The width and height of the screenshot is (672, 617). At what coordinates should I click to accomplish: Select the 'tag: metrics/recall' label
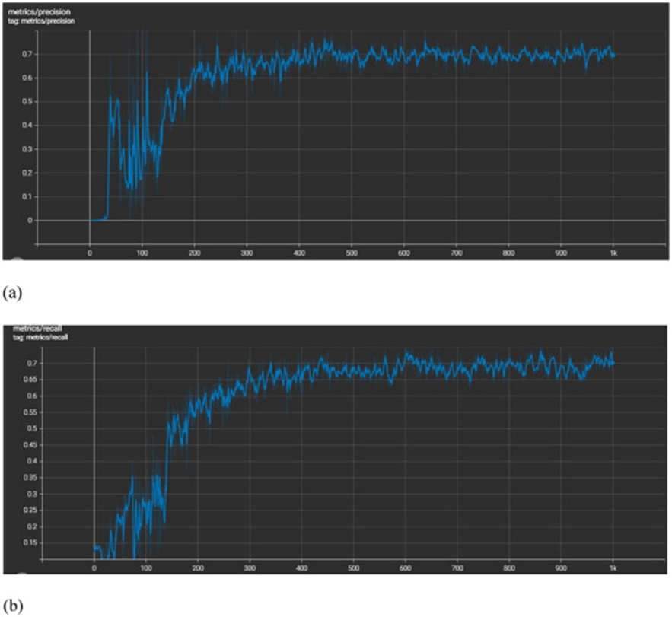coord(40,337)
